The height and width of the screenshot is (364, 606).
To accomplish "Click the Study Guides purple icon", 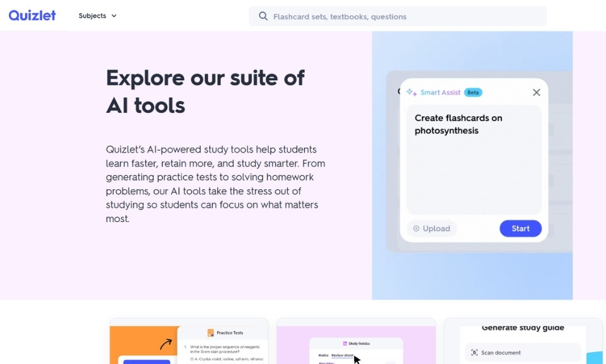I will (345, 343).
